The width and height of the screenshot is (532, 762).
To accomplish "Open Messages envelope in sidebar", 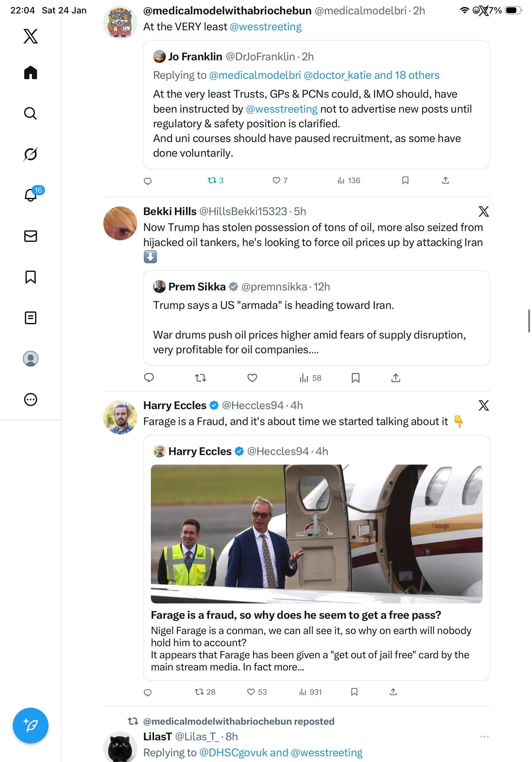I will tap(31, 236).
